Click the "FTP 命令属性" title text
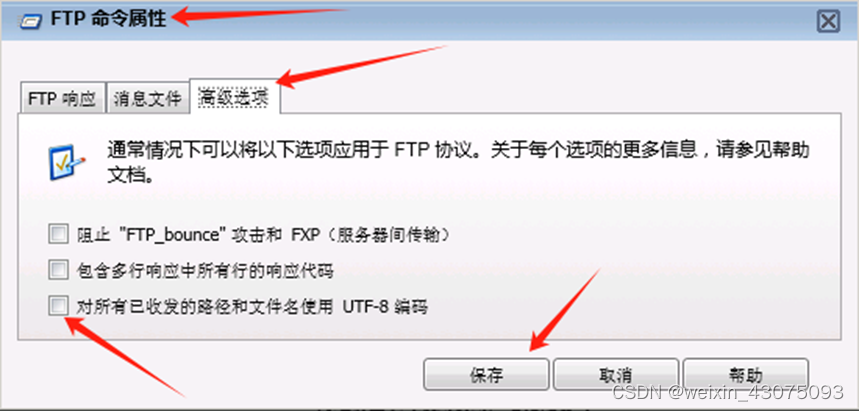The image size is (859, 411). coord(108,19)
